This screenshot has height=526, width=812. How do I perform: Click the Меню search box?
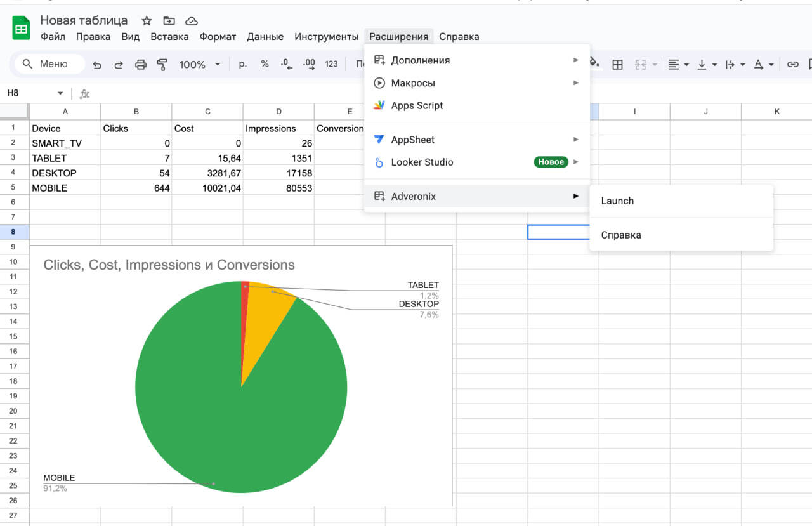click(x=49, y=64)
